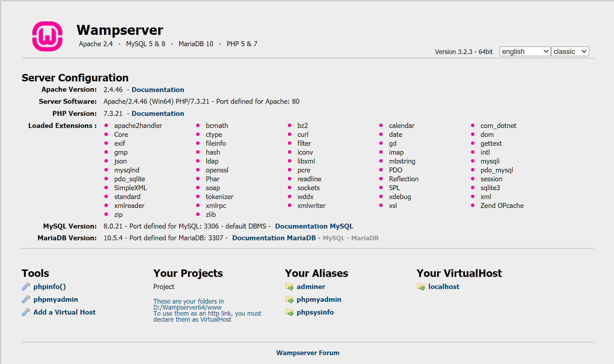Image resolution: width=614 pixels, height=364 pixels.
Task: Open the english language dropdown
Action: click(525, 52)
